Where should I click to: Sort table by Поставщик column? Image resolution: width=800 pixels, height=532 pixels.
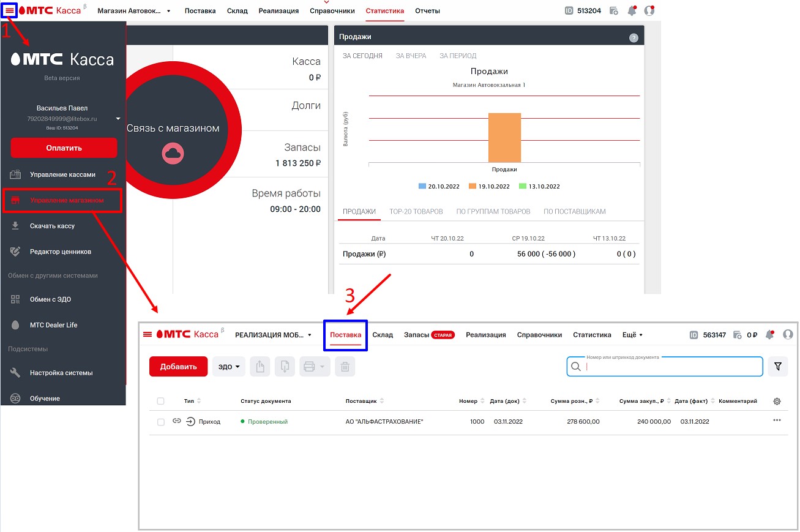365,402
